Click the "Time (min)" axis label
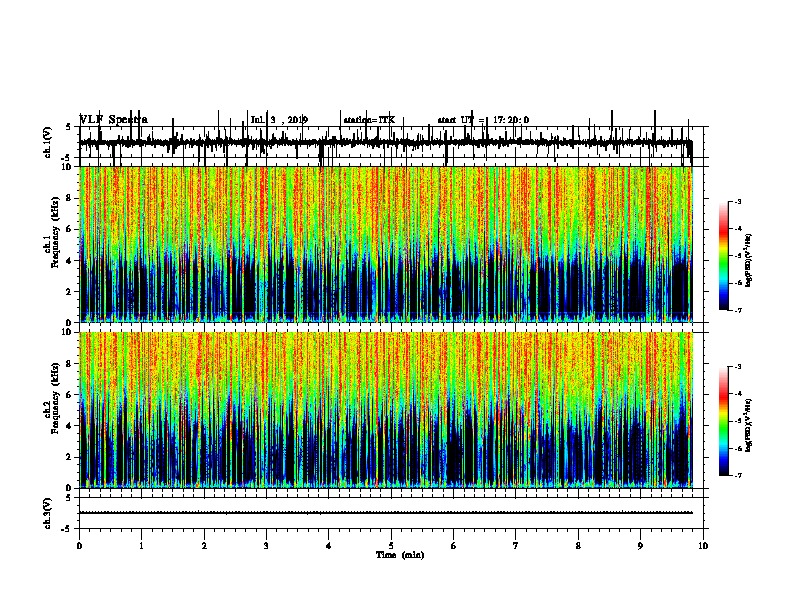The height and width of the screenshot is (612, 792). [x=400, y=555]
